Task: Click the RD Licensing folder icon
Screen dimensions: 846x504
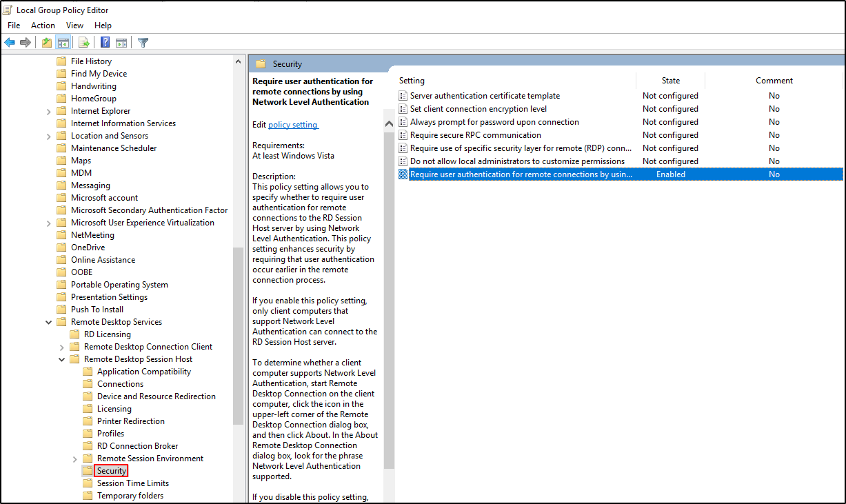Action: click(74, 334)
